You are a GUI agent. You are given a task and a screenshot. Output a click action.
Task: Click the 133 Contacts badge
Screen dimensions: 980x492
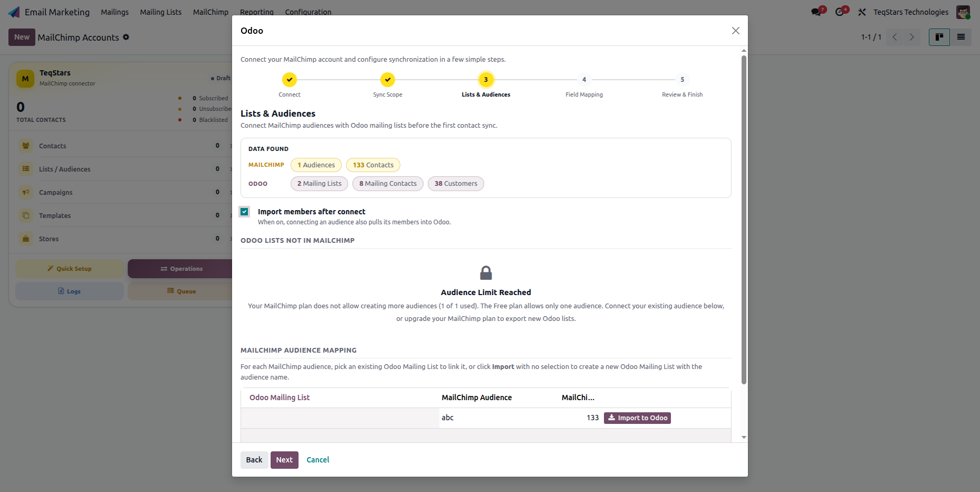(373, 165)
